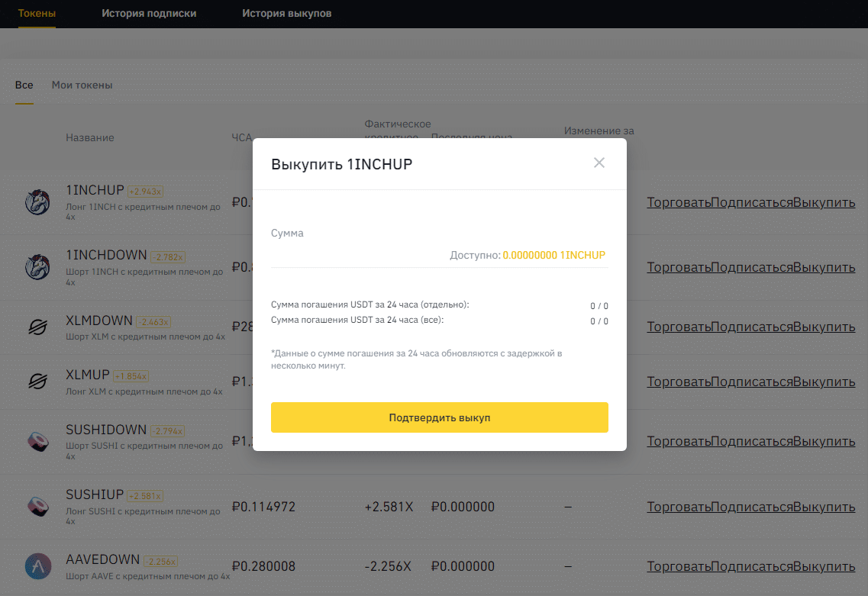Click the Подтвердить выкуп button
This screenshot has height=596, width=868.
pyautogui.click(x=439, y=417)
